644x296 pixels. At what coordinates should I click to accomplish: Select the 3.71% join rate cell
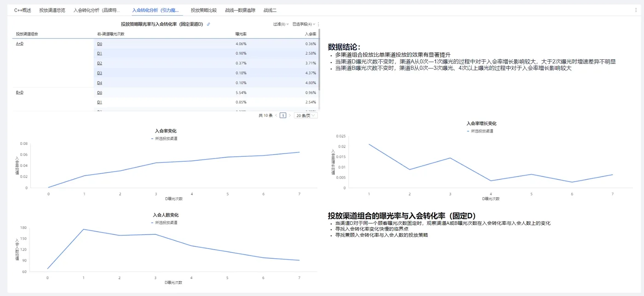310,63
